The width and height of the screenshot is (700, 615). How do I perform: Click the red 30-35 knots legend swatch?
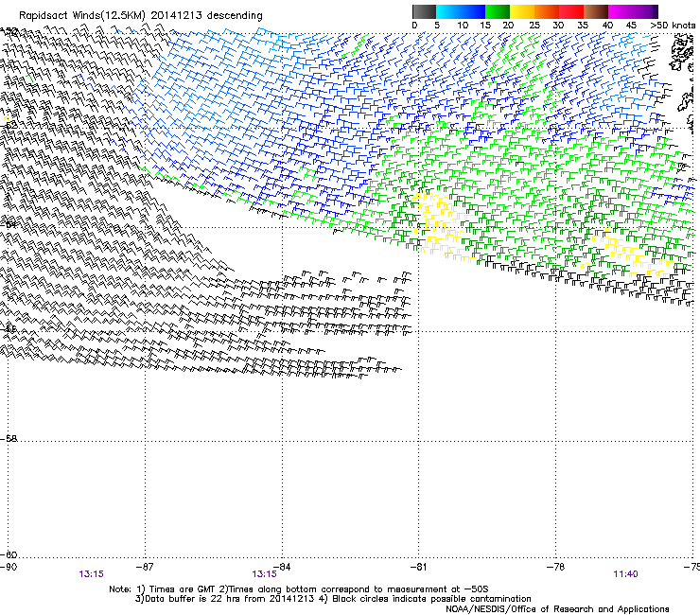point(571,11)
